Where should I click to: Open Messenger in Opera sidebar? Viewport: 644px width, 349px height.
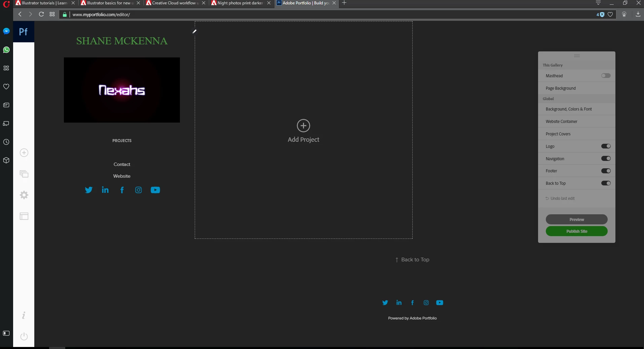click(x=6, y=31)
